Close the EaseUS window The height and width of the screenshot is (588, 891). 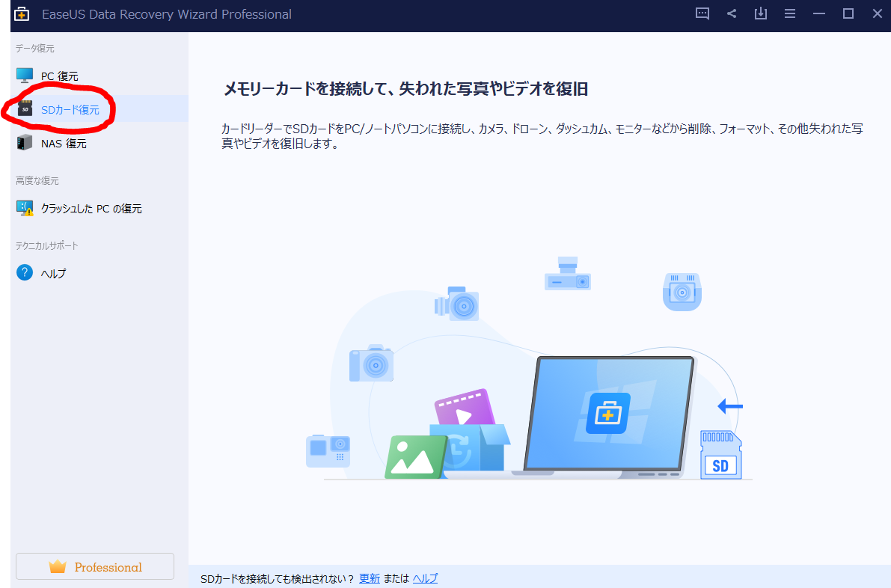(878, 13)
